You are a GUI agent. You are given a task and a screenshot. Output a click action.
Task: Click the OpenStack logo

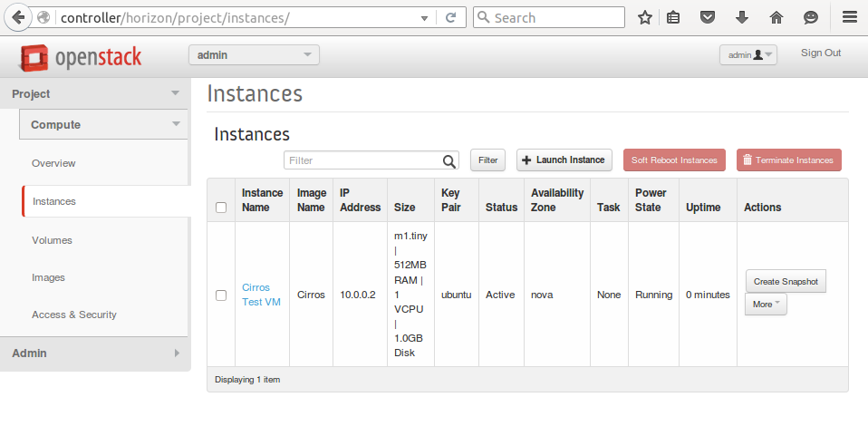pos(82,57)
